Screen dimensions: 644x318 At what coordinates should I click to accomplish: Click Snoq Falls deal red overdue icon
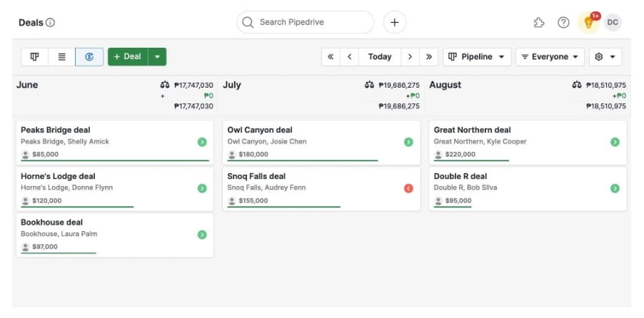tap(408, 188)
